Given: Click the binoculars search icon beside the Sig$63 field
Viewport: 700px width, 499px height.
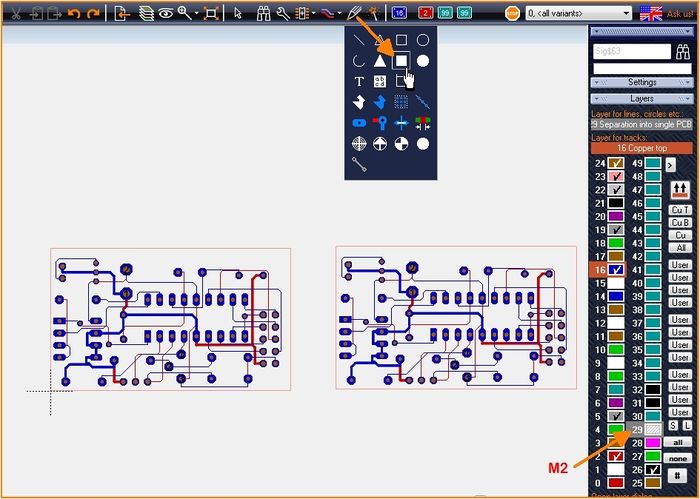Looking at the screenshot, I should (683, 51).
